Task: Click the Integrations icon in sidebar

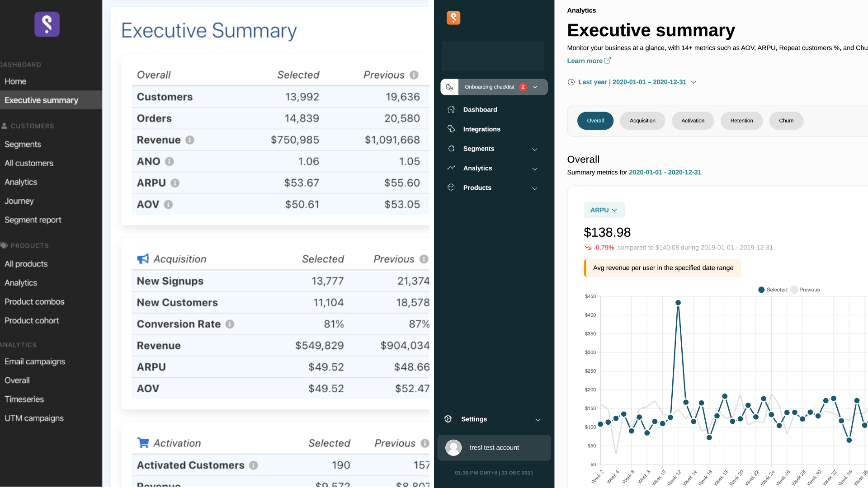Action: (451, 129)
